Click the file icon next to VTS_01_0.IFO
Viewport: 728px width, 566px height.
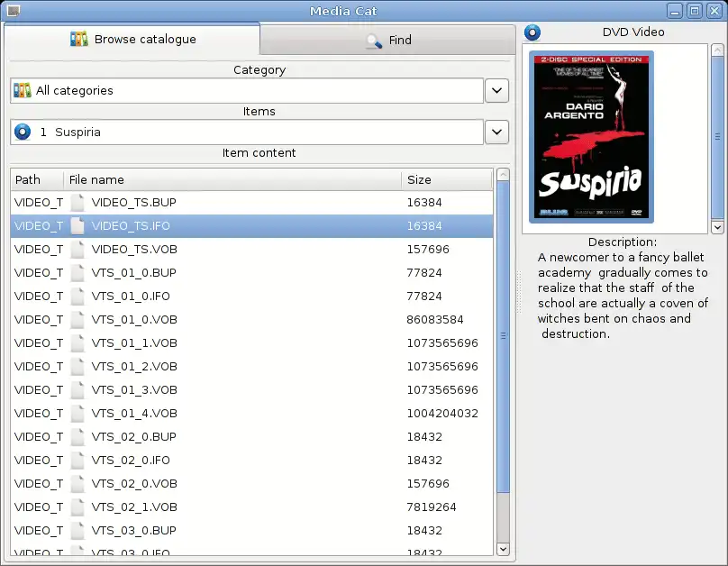(77, 297)
